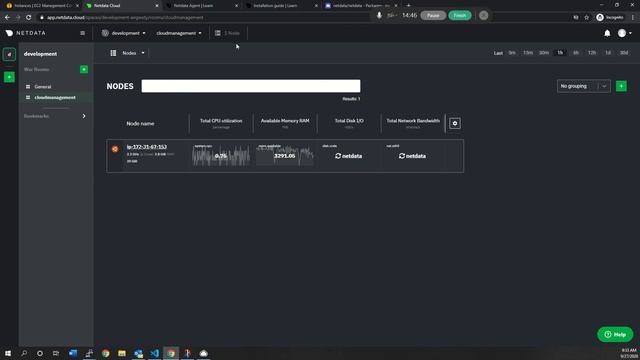Click Available Memory RAM column header
Image resolution: width=640 pixels, height=360 pixels.
pyautogui.click(x=285, y=121)
